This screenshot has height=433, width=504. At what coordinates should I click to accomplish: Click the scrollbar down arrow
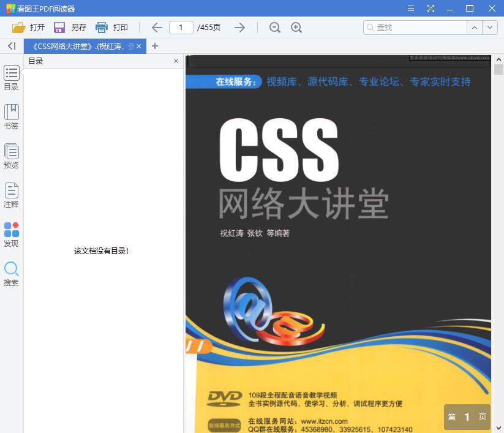[498, 428]
